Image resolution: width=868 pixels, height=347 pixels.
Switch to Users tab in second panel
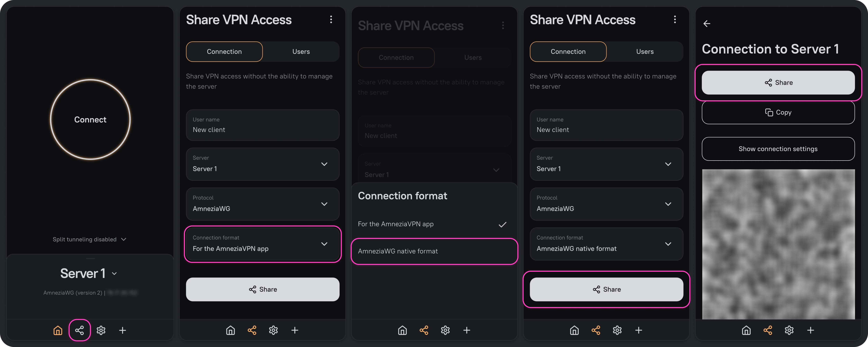coord(301,52)
